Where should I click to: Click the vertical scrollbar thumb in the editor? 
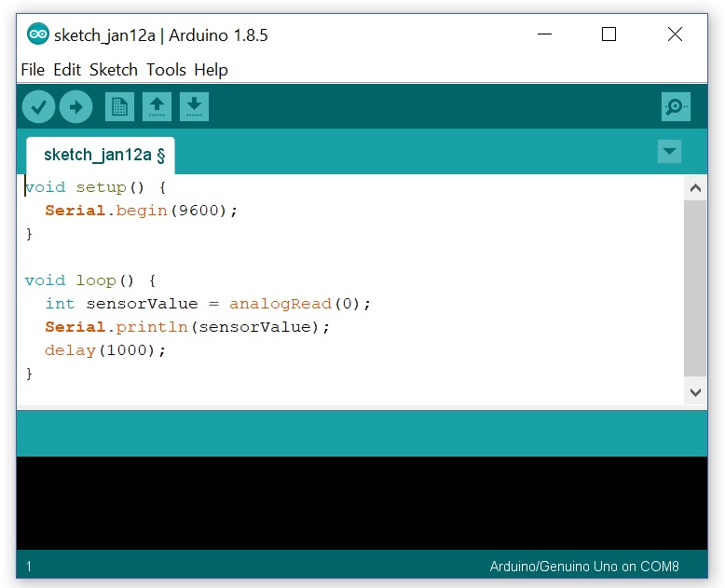(695, 288)
